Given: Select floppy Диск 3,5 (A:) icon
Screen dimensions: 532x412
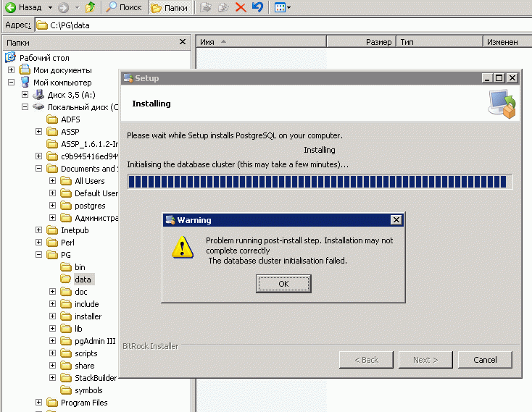Looking at the screenshot, I should click(38, 94).
